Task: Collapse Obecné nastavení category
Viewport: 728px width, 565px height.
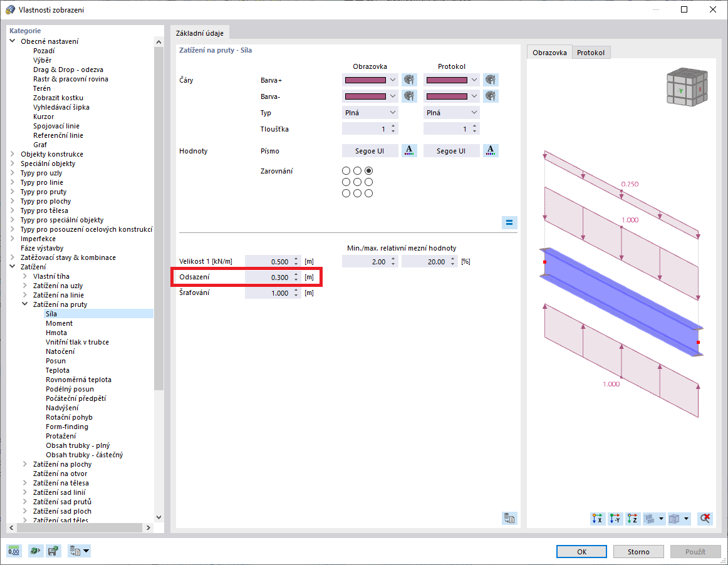Action: pos(13,41)
